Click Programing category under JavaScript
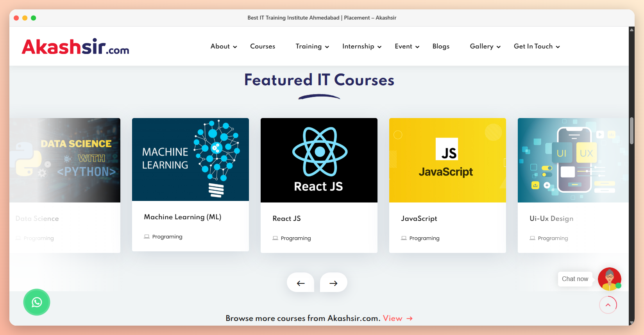 click(x=424, y=238)
